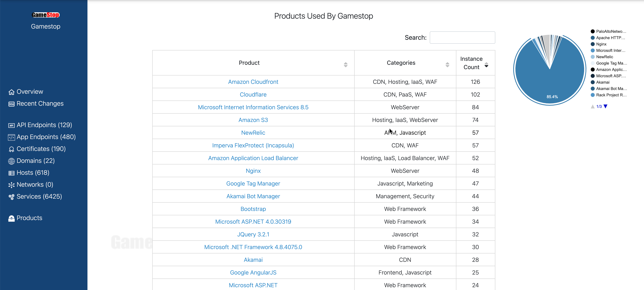
Task: Open Google AngularJS link
Action: tap(253, 273)
